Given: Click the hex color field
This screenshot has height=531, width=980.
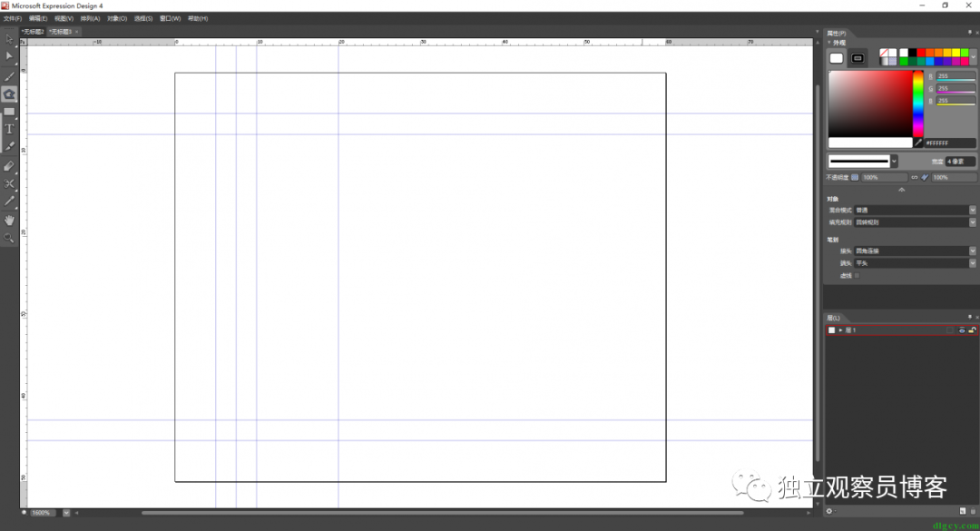Looking at the screenshot, I should pyautogui.click(x=950, y=143).
